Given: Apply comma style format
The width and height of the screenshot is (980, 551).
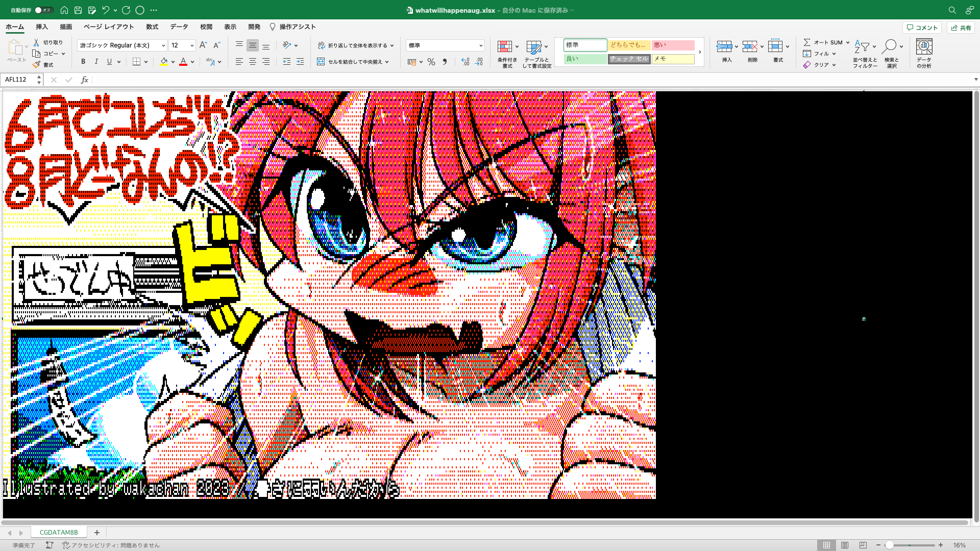Looking at the screenshot, I should coord(445,62).
